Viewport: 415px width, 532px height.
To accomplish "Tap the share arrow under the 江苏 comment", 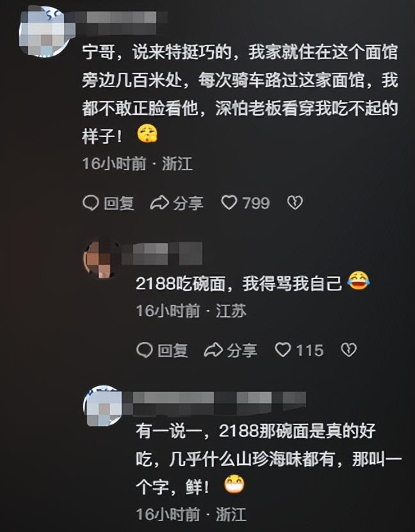I will [x=213, y=350].
